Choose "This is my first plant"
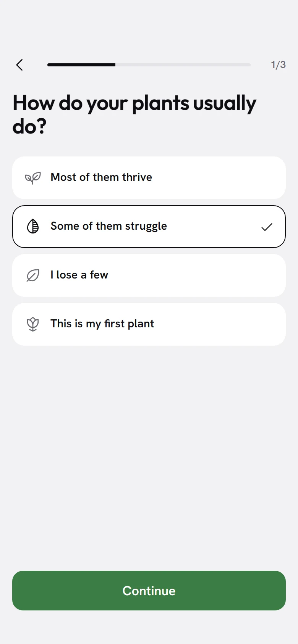The height and width of the screenshot is (644, 298). tap(149, 324)
